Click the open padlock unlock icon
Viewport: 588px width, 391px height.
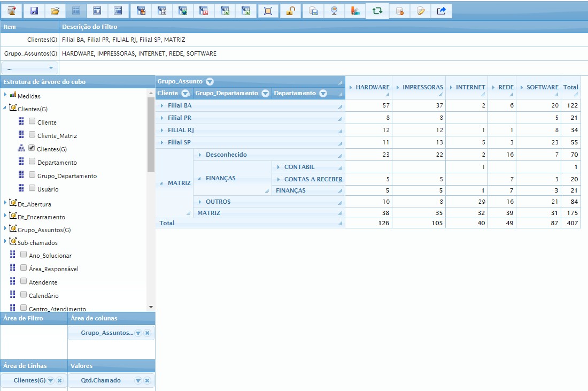tap(290, 11)
